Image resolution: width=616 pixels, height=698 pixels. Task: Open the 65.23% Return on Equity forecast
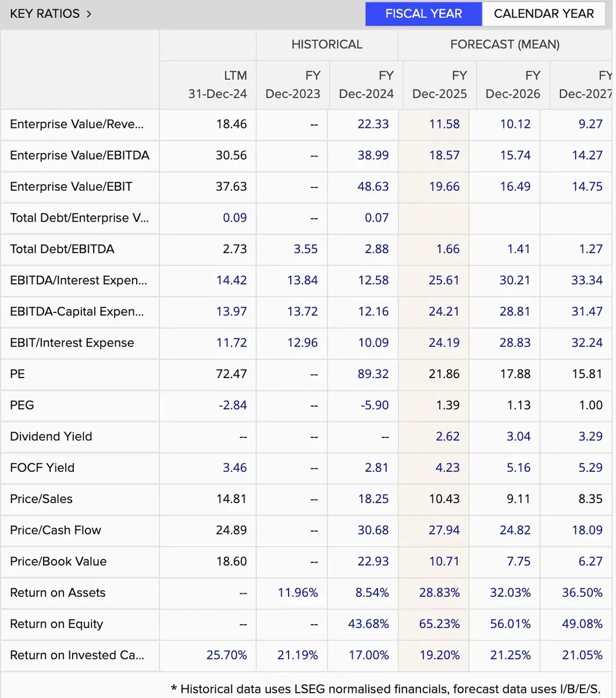(439, 624)
